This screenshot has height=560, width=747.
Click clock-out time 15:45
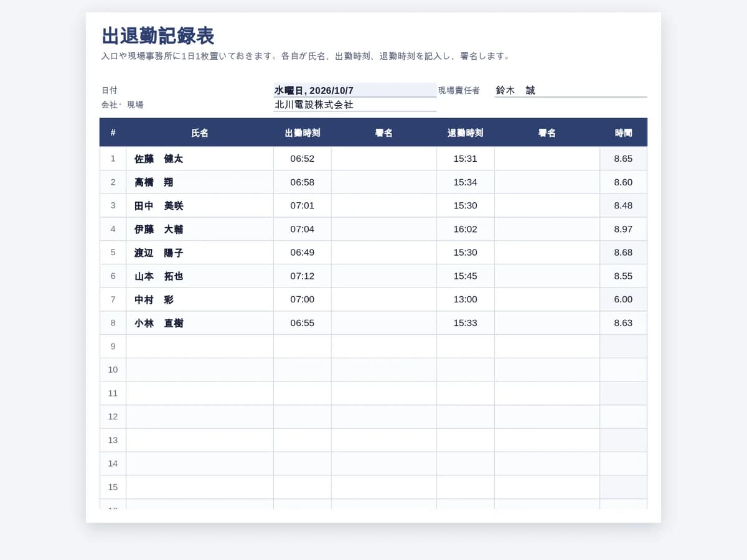[x=465, y=276]
